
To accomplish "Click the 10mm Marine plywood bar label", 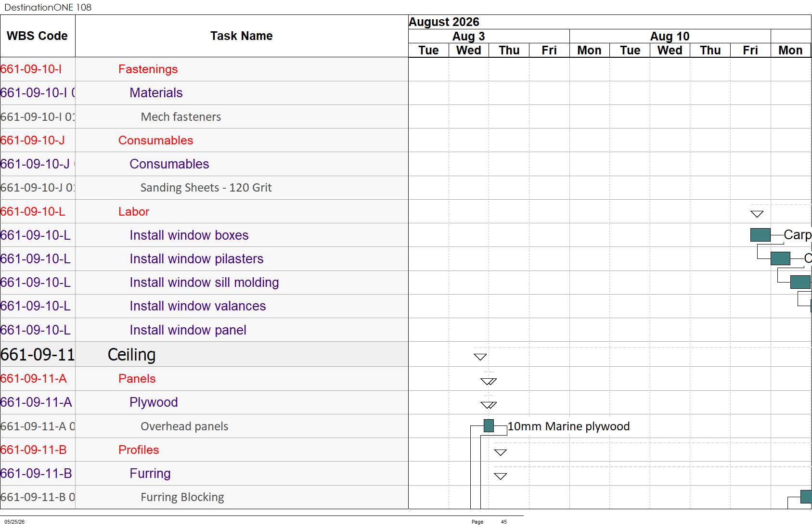I will [x=568, y=426].
